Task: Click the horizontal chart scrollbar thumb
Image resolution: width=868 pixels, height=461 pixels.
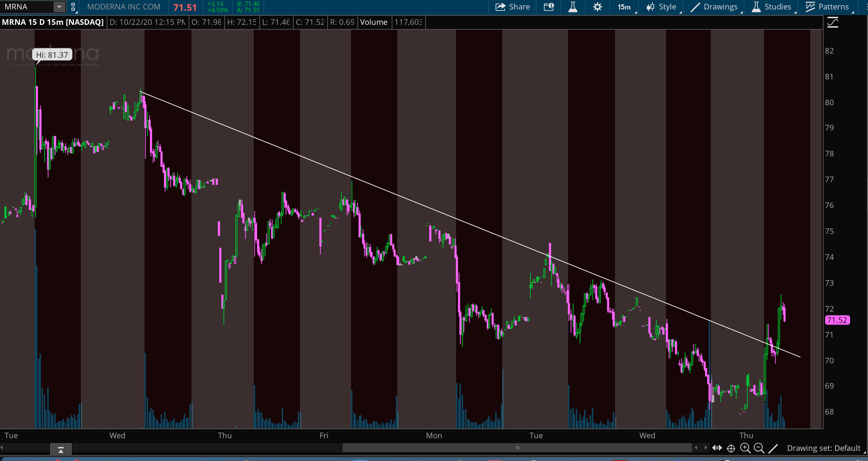Action: coord(517,448)
